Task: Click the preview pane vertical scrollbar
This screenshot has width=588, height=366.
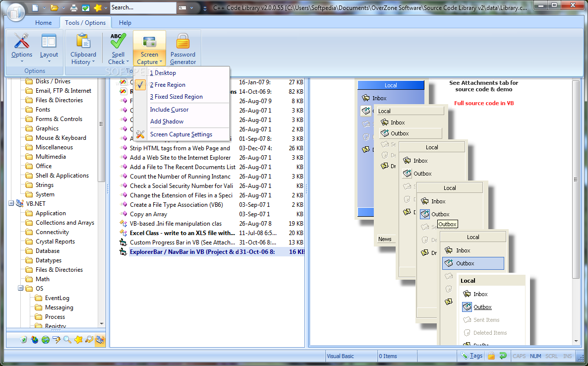Action: click(576, 179)
